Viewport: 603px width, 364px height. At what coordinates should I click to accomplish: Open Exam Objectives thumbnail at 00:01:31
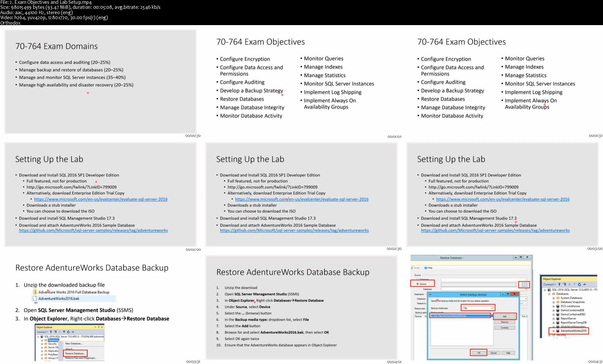[x=503, y=82]
